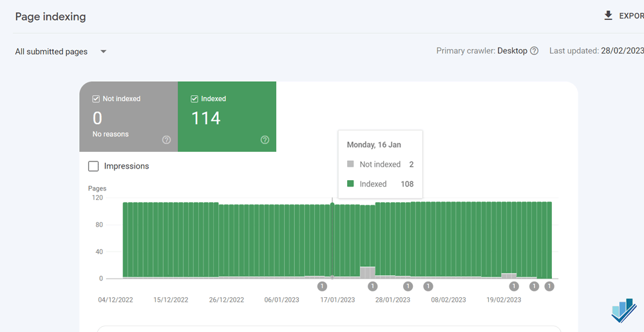Open the All submitted pages dropdown
The height and width of the screenshot is (332, 644).
pos(61,51)
